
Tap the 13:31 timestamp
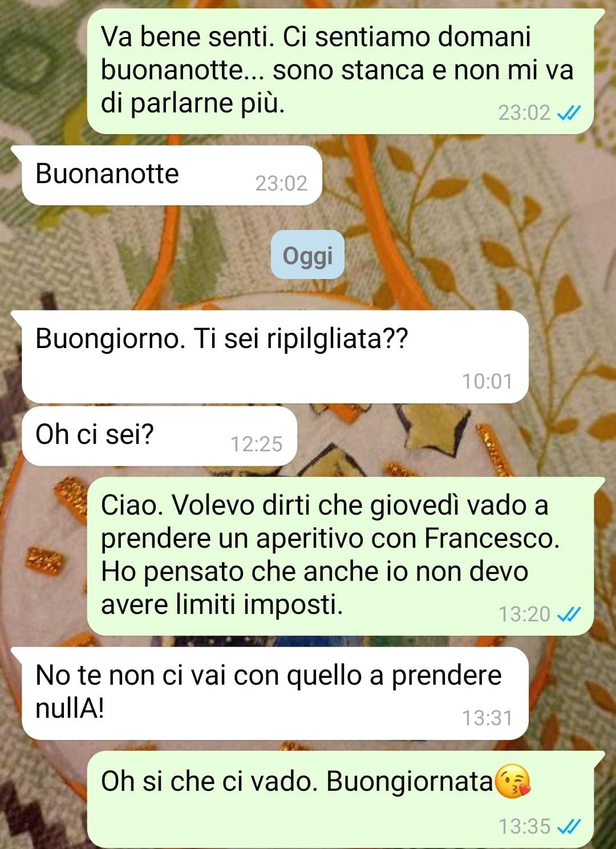pos(487,718)
